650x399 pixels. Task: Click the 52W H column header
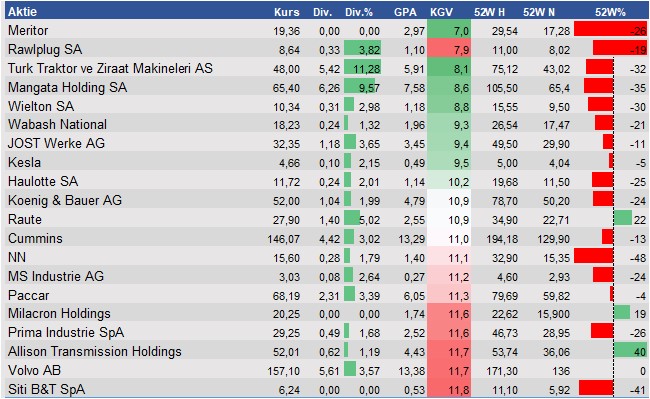(x=490, y=12)
